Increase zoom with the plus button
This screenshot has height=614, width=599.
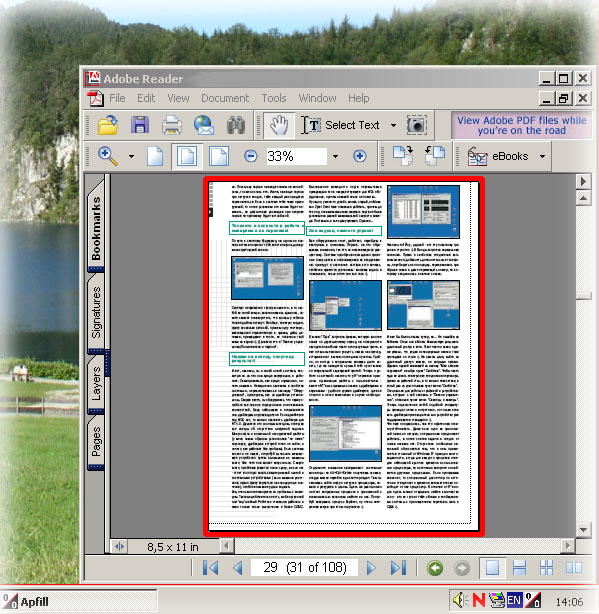[x=359, y=156]
